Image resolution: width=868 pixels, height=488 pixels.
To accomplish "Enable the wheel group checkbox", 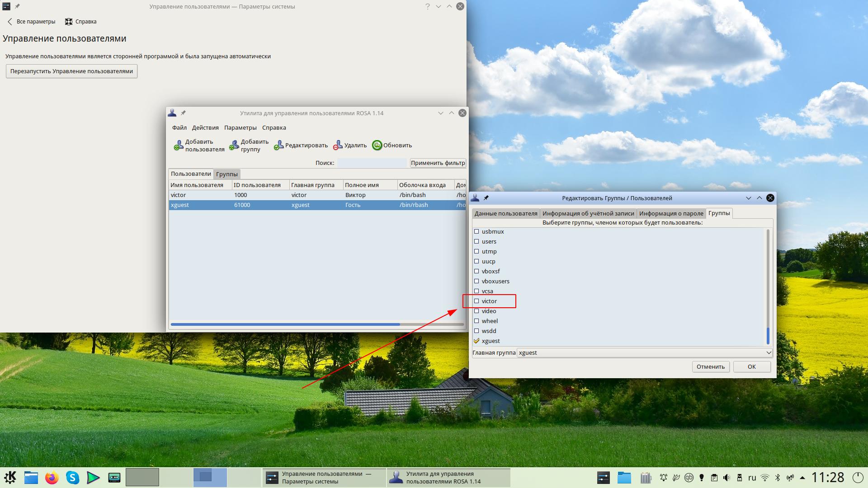I will click(x=476, y=321).
